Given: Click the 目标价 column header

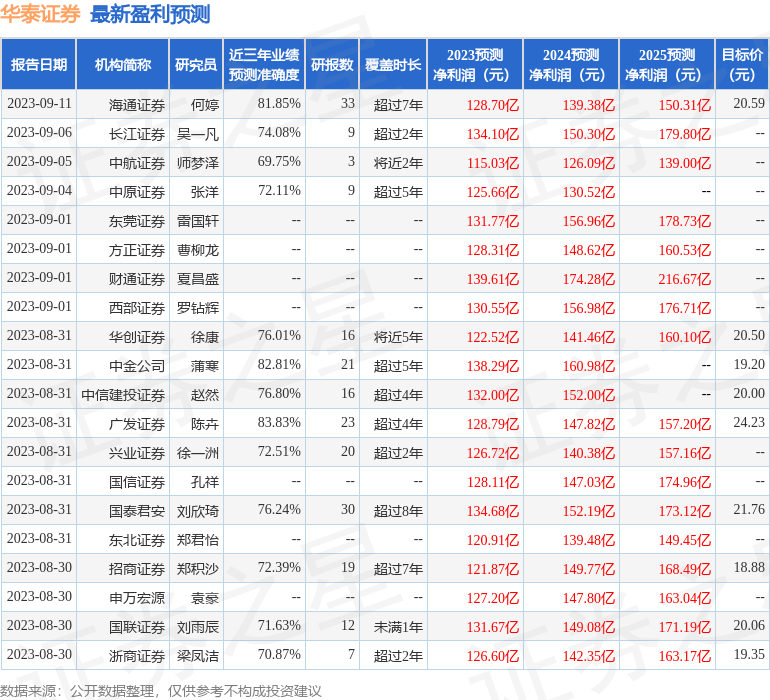Looking at the screenshot, I should click(742, 64).
